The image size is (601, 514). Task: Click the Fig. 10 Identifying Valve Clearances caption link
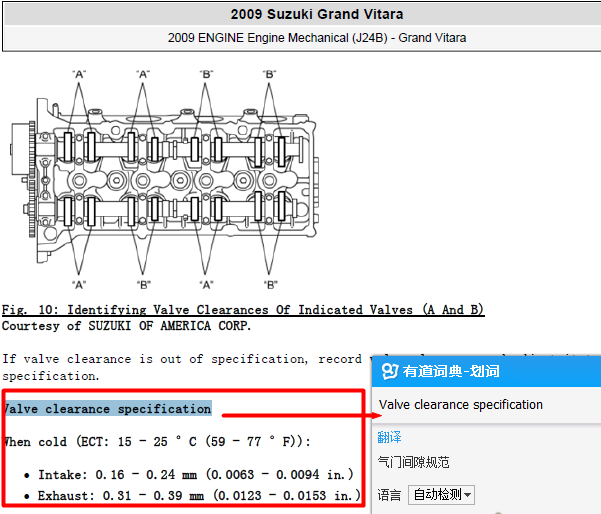coord(243,310)
